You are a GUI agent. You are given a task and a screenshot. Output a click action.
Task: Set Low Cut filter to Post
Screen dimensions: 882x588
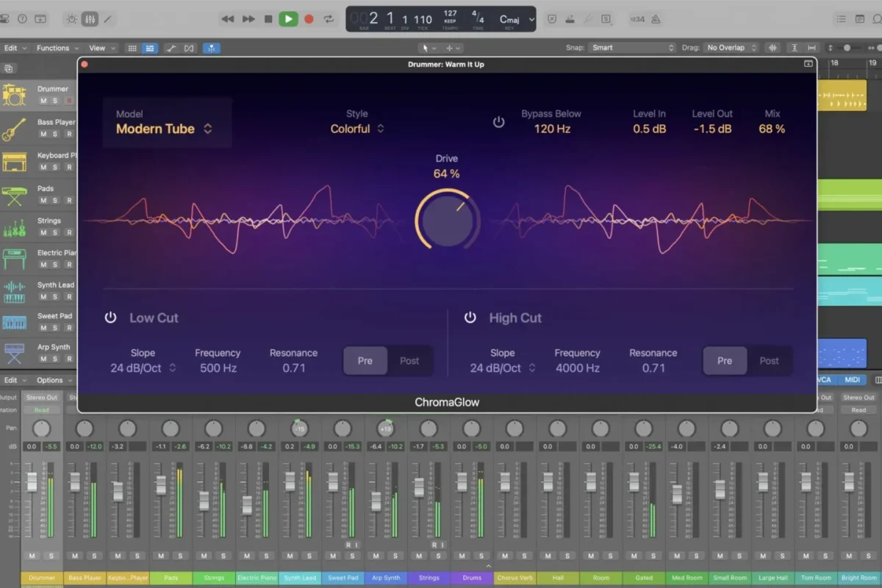pos(409,361)
